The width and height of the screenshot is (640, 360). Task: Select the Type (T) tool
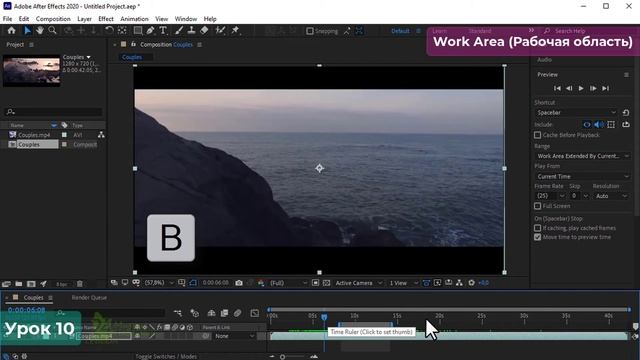(163, 31)
